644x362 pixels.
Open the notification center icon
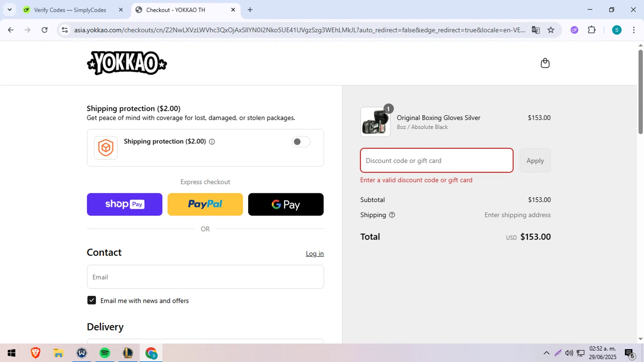[629, 353]
